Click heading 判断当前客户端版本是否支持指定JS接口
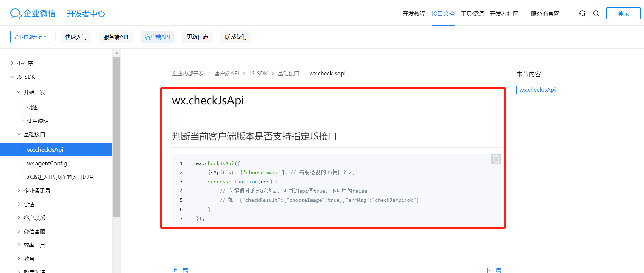The height and width of the screenshot is (273, 644). (254, 136)
